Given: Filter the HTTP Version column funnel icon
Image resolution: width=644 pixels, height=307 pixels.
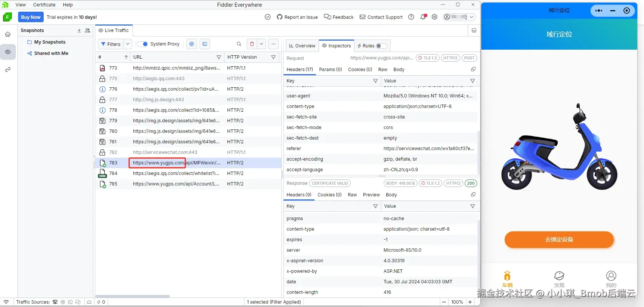Looking at the screenshot, I should tap(273, 57).
